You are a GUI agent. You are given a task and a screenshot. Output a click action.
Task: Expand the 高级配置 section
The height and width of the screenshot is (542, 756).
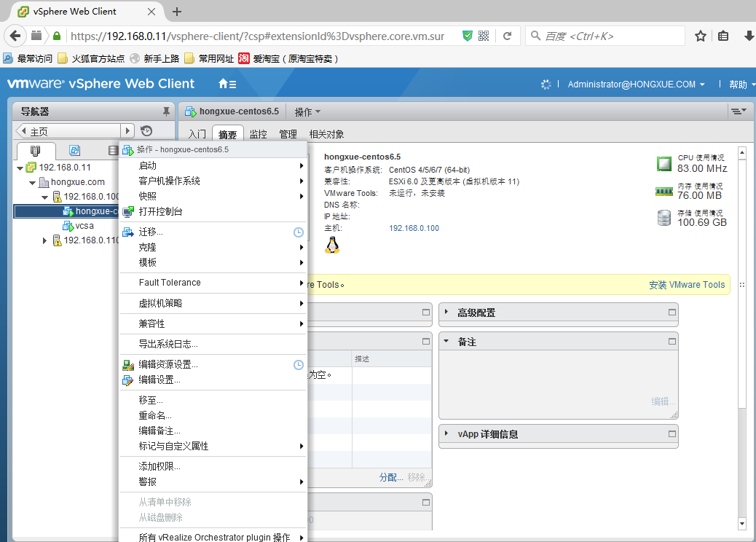coord(446,312)
